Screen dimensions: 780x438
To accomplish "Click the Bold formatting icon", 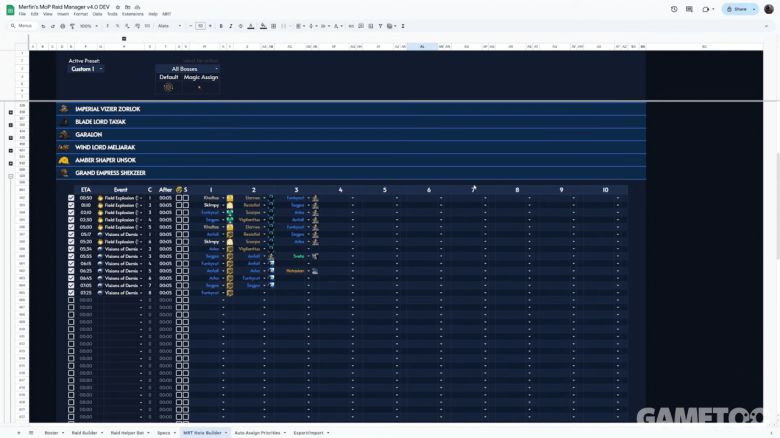I will click(x=221, y=26).
